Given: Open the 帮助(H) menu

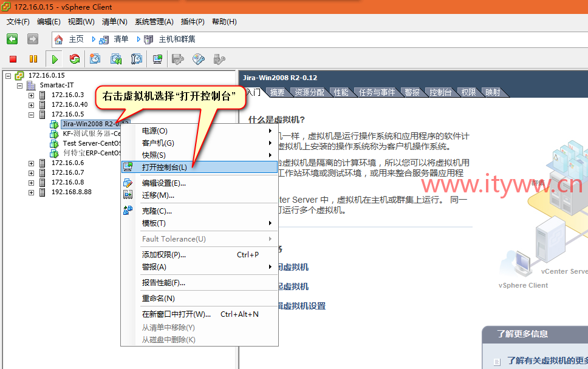Looking at the screenshot, I should [x=224, y=22].
